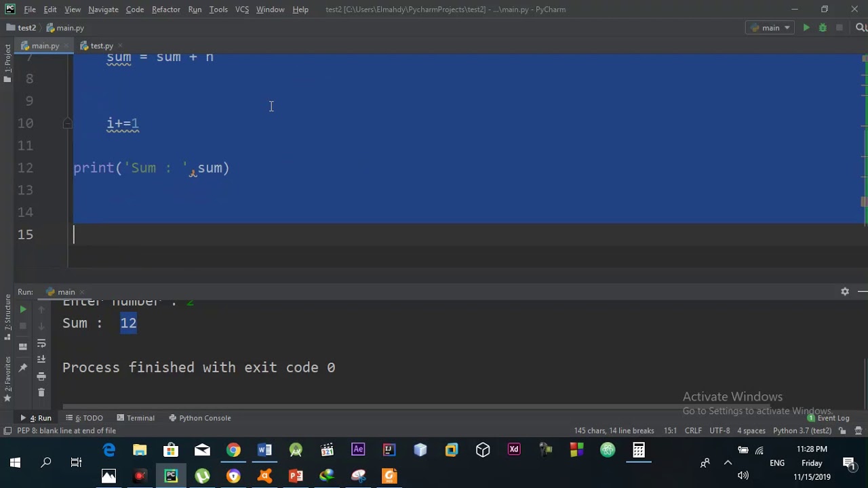Toggle scroll to end of console

point(41,359)
